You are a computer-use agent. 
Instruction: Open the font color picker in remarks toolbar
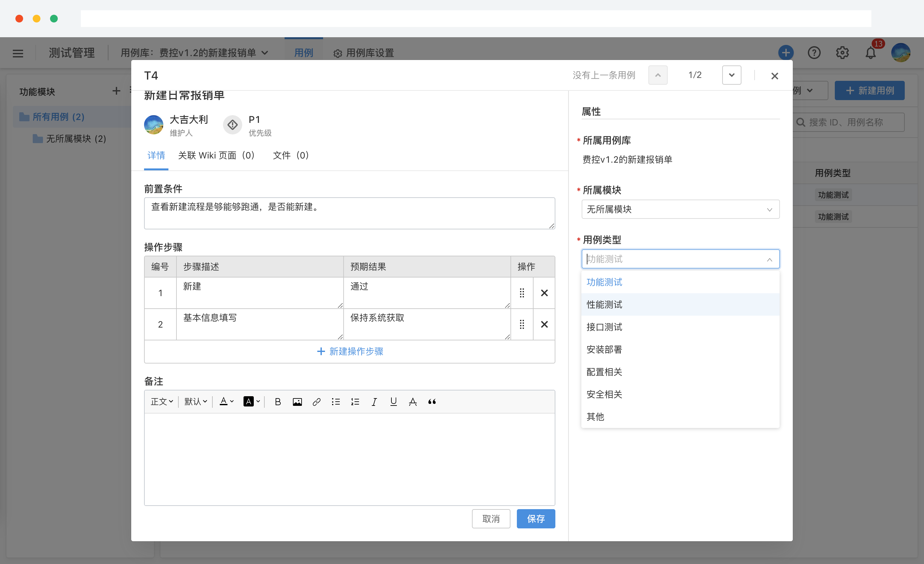pos(226,401)
